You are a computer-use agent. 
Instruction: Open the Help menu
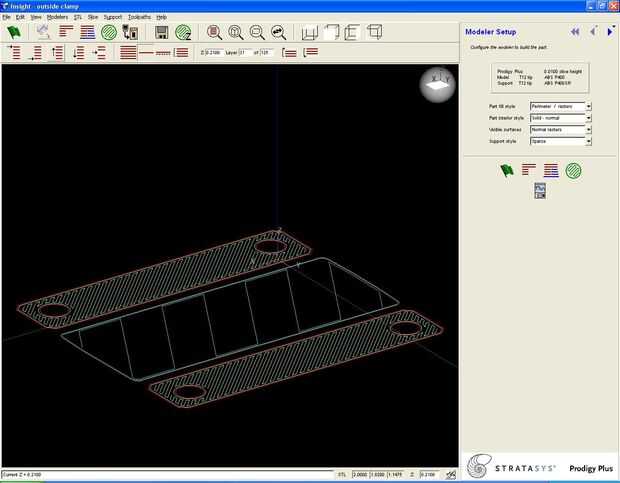tap(161, 17)
